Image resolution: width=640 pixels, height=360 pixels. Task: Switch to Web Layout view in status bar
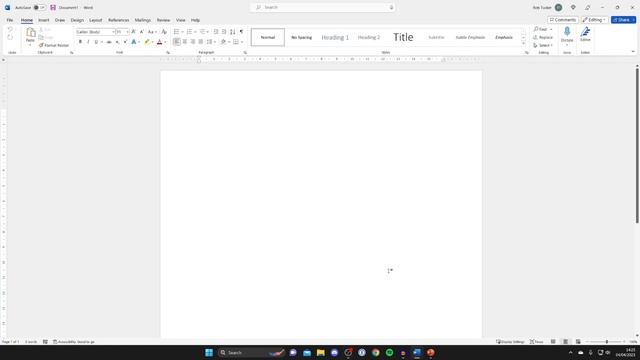(x=578, y=342)
